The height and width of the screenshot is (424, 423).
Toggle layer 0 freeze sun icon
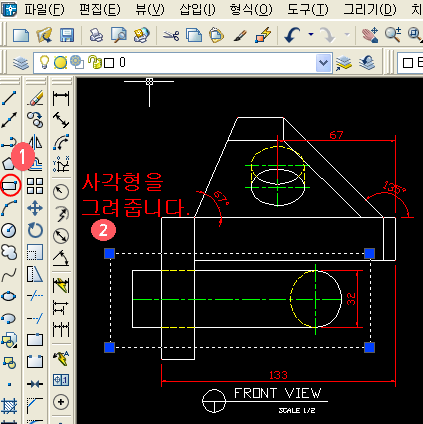(x=60, y=63)
